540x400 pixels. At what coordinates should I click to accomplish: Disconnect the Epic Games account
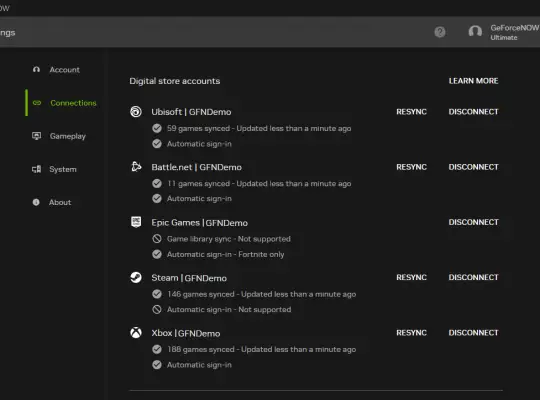(473, 222)
